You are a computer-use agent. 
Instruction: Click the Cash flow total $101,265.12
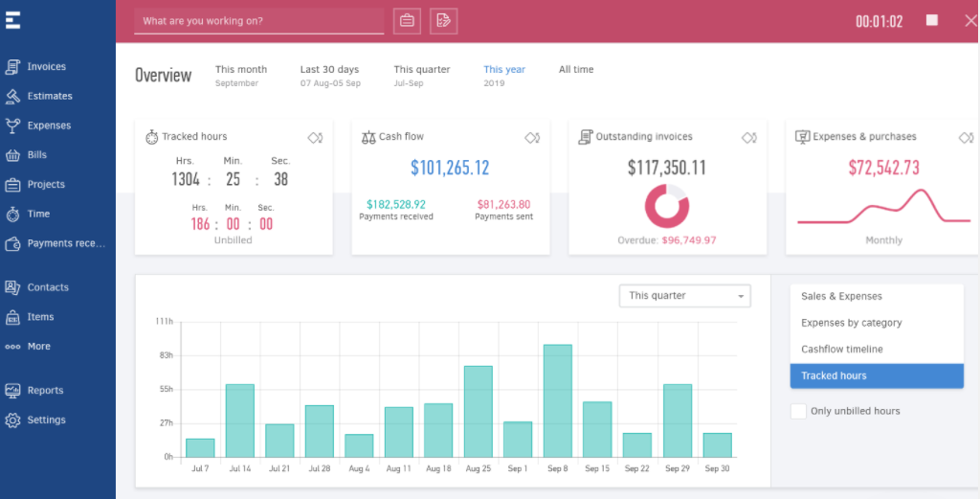click(450, 168)
